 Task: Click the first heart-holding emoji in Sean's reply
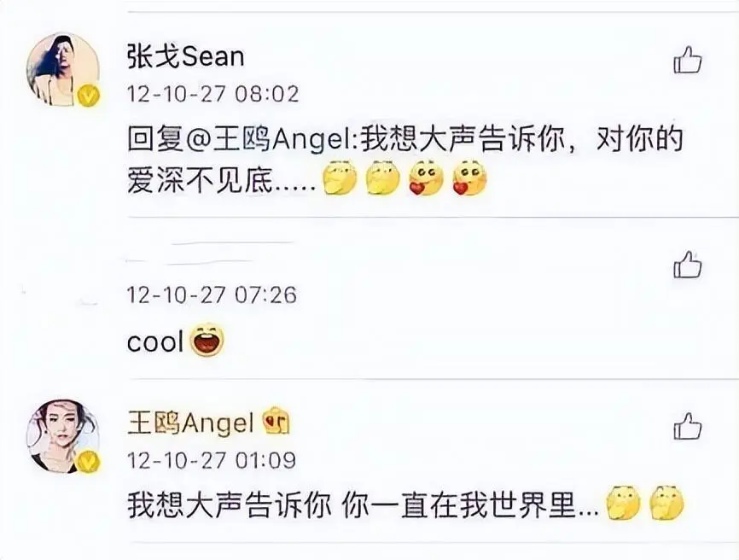coord(426,178)
